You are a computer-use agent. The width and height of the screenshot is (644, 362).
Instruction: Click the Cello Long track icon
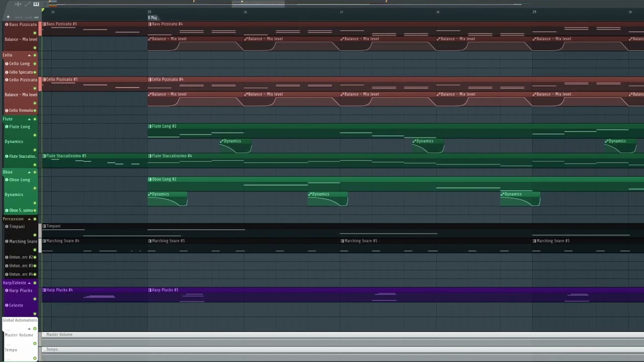7,63
